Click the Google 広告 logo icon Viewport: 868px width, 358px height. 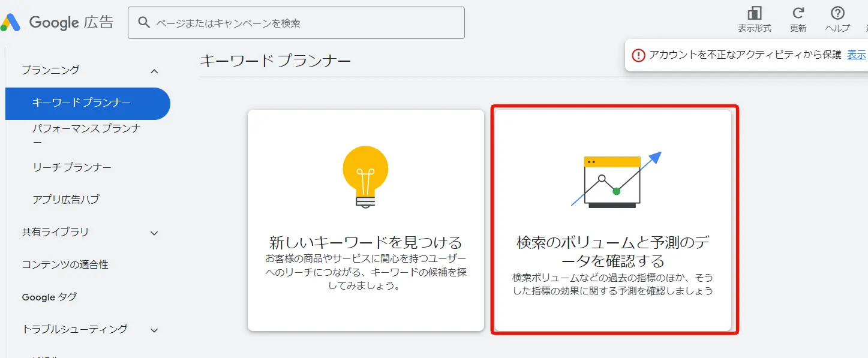10,22
